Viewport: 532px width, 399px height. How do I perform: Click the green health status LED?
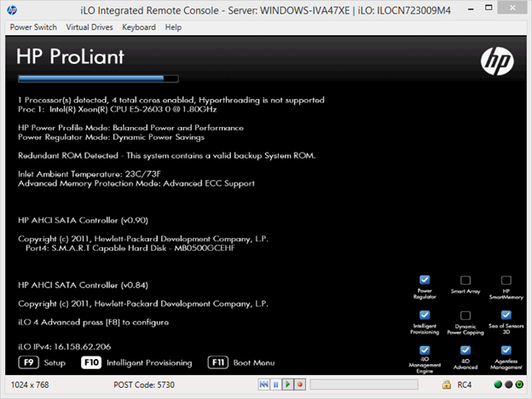498,385
